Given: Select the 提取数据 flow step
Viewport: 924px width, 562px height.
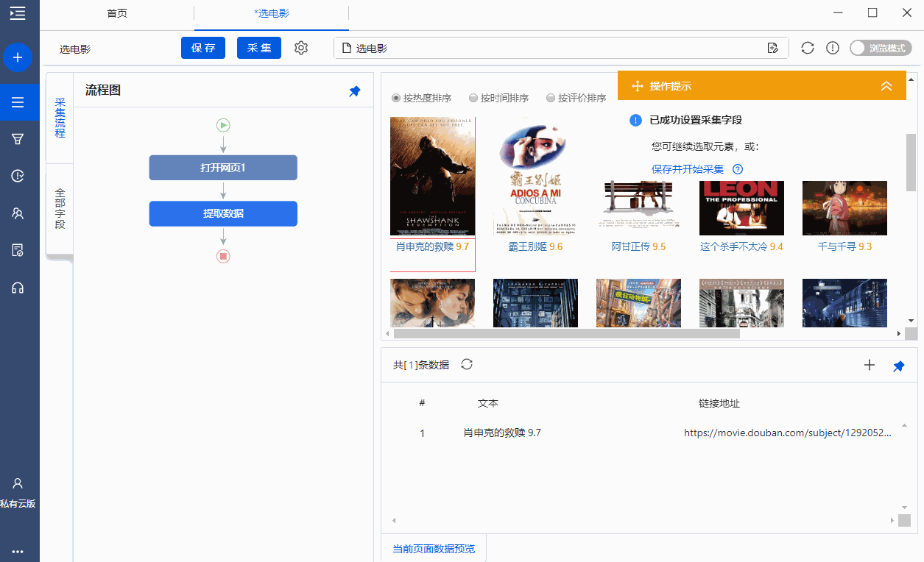Looking at the screenshot, I should pos(223,213).
